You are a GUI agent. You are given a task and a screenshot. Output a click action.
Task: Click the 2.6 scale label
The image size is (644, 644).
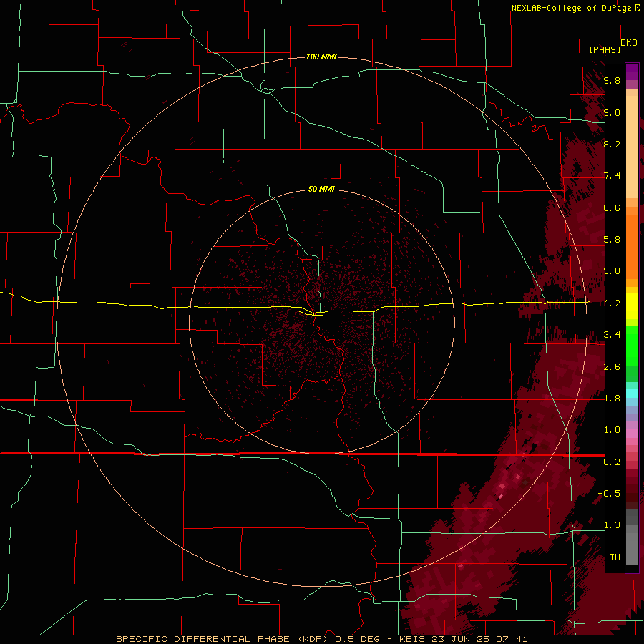[612, 367]
